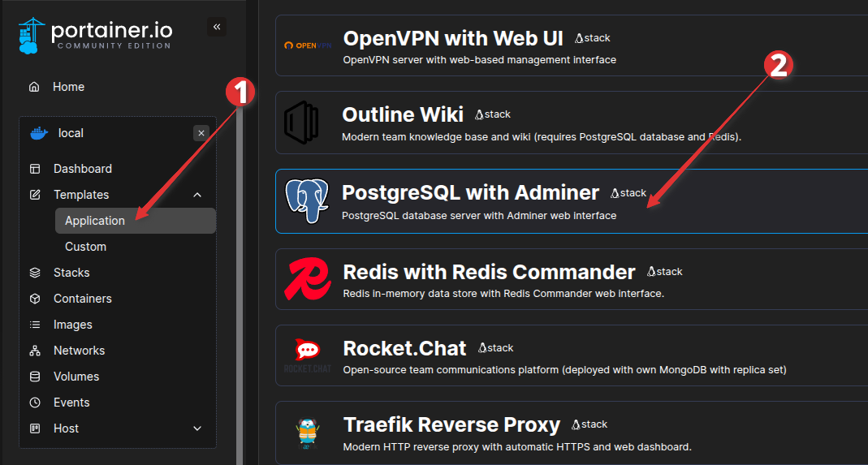The image size is (868, 465).
Task: Click the Linux icon on Traefik template
Action: click(577, 424)
